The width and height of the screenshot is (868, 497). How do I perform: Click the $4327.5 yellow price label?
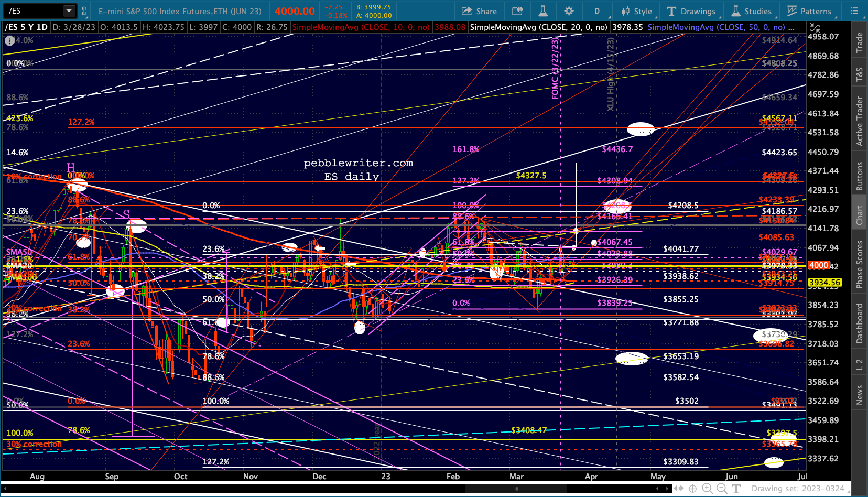pyautogui.click(x=531, y=176)
